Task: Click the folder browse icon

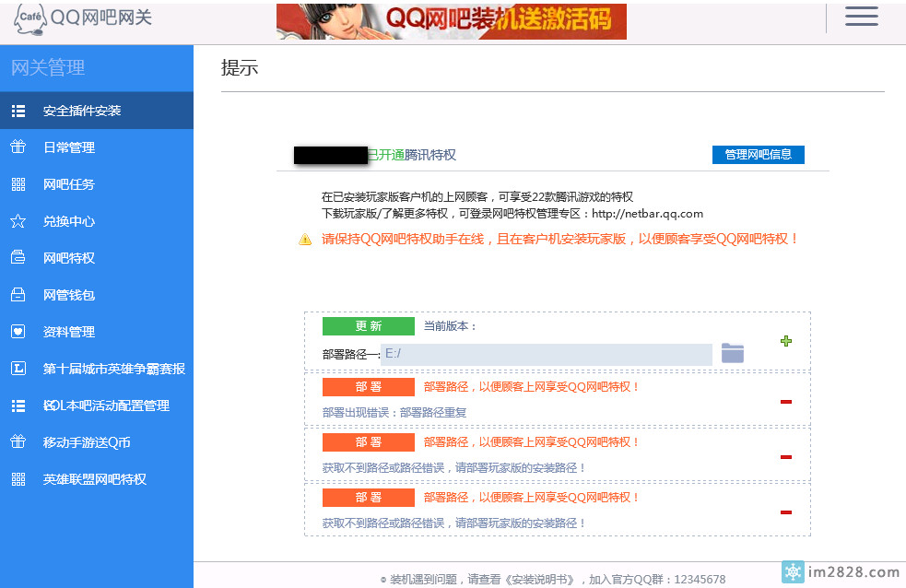Action: (732, 353)
